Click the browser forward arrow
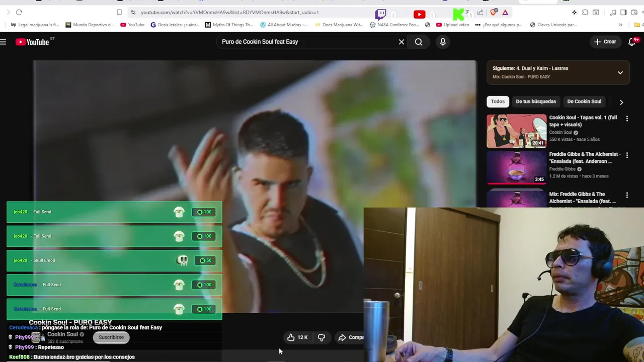Image resolution: width=644 pixels, height=362 pixels. click(x=8, y=12)
